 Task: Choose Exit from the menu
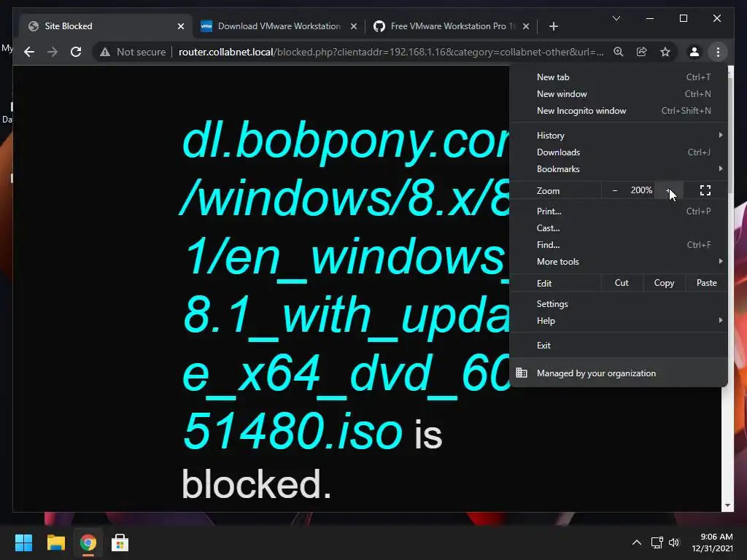[x=619, y=346]
